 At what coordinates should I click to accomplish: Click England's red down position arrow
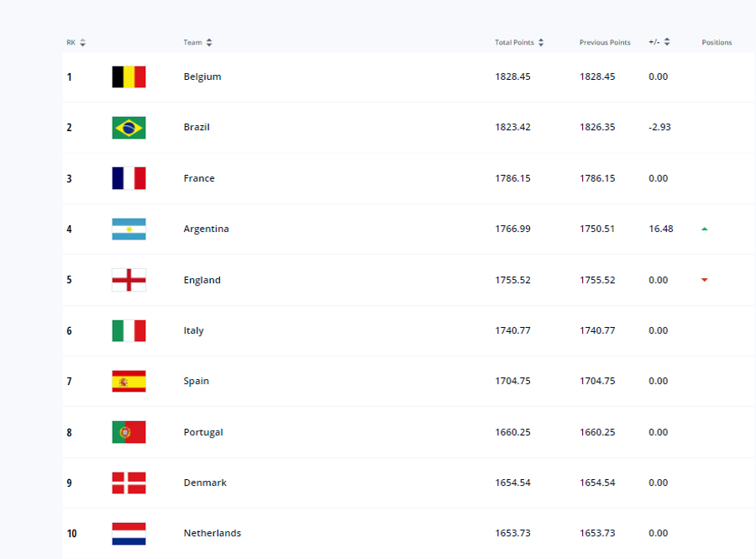click(705, 280)
